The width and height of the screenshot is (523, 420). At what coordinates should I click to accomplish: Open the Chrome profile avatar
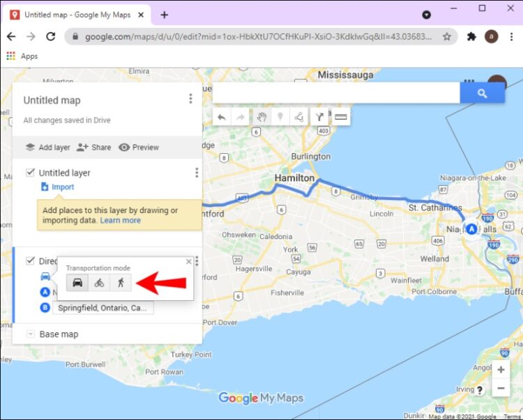click(x=492, y=36)
